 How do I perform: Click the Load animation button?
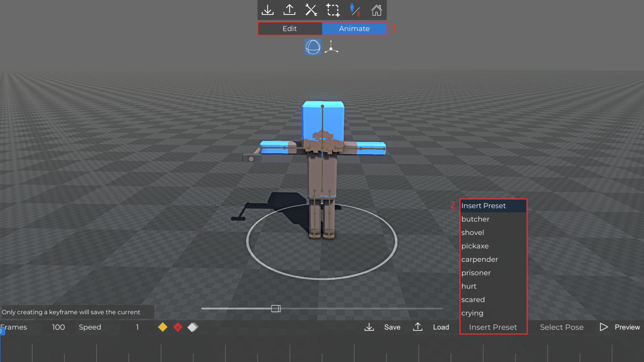pos(441,327)
